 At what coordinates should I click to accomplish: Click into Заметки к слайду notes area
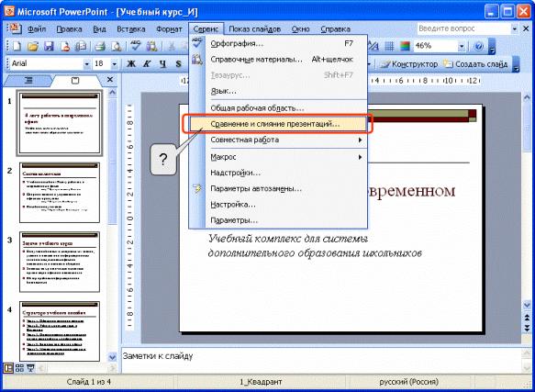pos(321,361)
